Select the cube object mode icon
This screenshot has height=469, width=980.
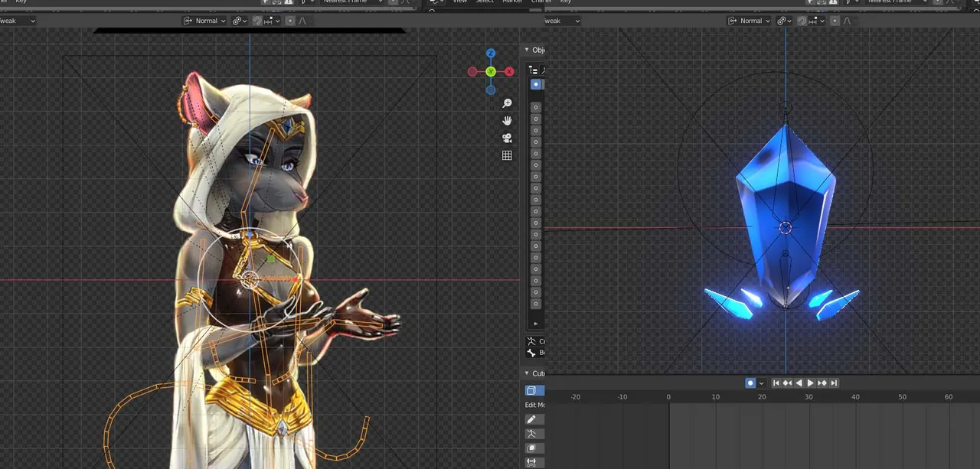[x=534, y=390]
